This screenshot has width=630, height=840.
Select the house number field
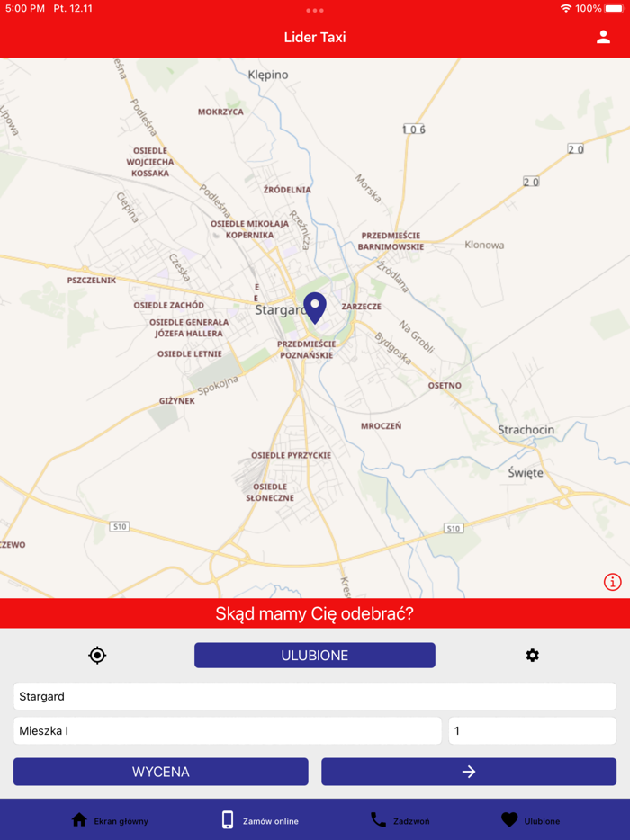[533, 730]
